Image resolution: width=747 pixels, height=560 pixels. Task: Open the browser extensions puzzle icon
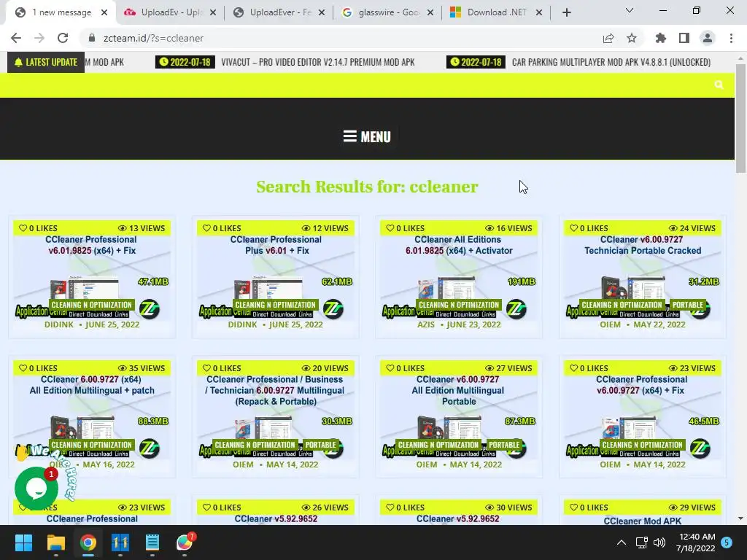pyautogui.click(x=661, y=38)
